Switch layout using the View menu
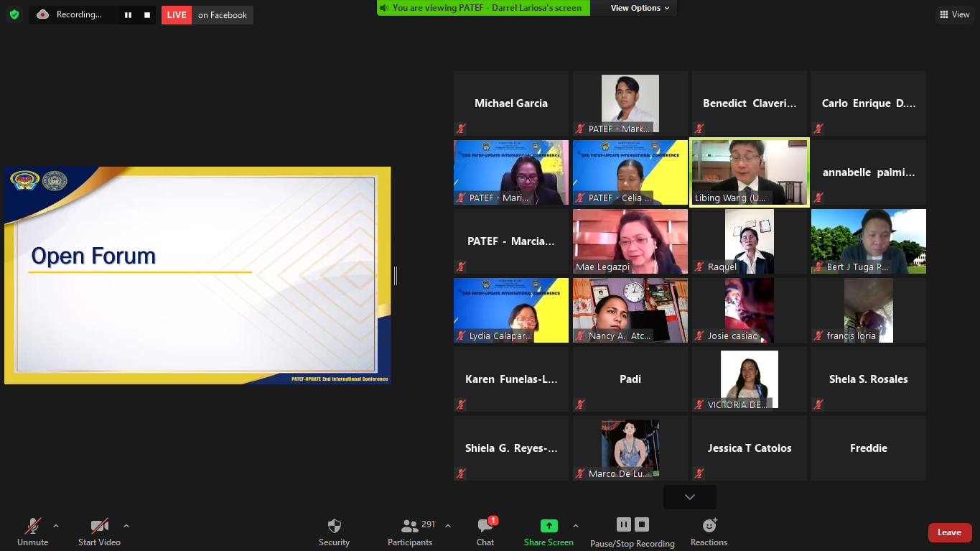Viewport: 980px width, 551px height. pyautogui.click(x=954, y=14)
